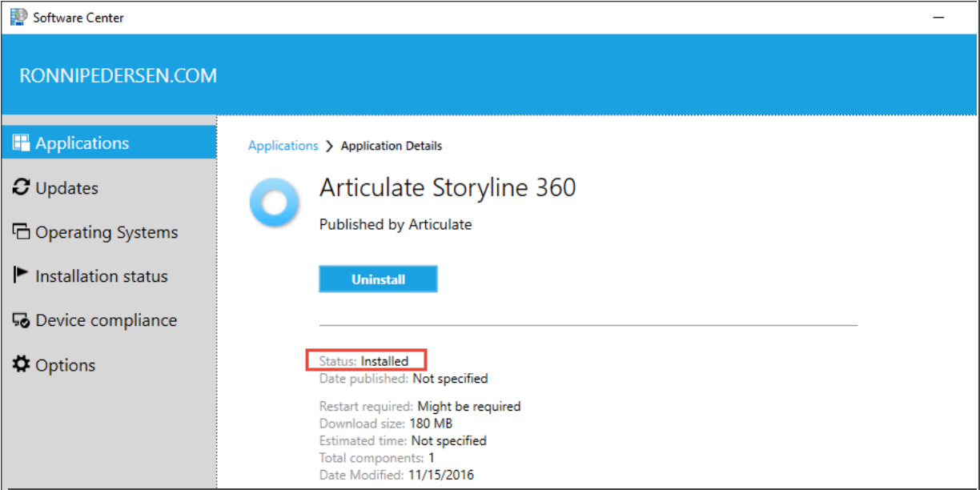Click the Articulate Storyline 360 title
980x490 pixels.
[448, 187]
